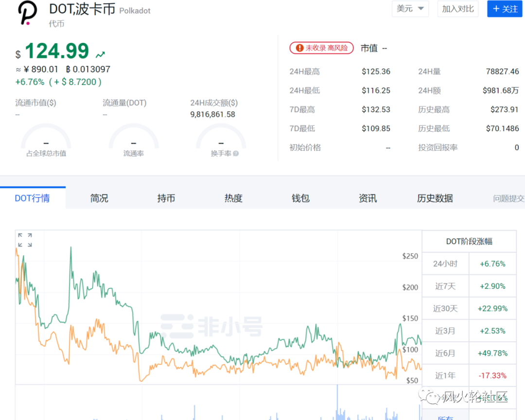525x420 pixels.
Task: Click the 7D最高 value $132.53
Action: pos(376,110)
